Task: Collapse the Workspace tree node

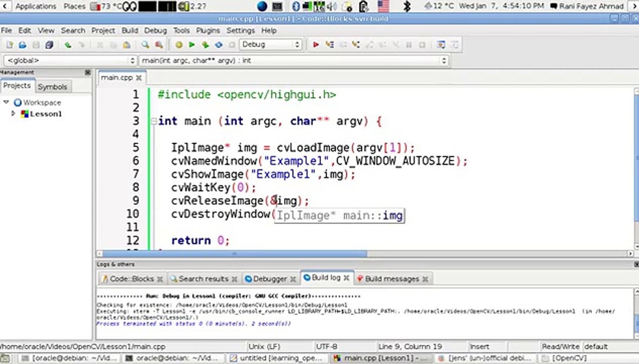Action: coord(6,102)
